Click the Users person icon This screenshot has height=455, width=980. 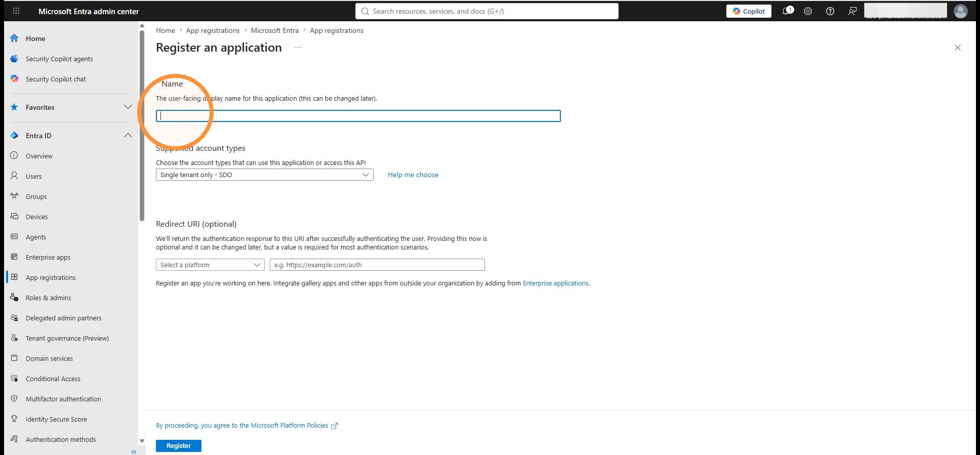coord(14,176)
